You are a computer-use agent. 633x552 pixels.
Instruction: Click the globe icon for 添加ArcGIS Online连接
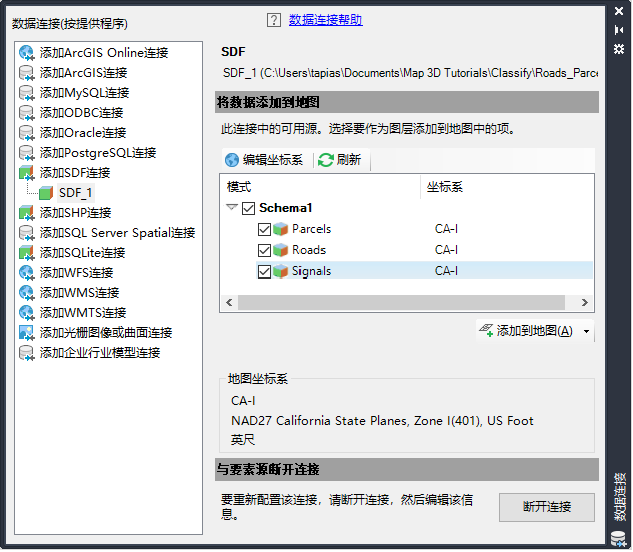pos(27,52)
